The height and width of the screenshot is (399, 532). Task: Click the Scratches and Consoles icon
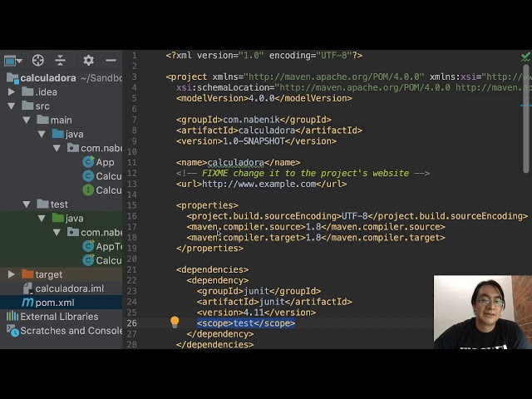[13, 331]
